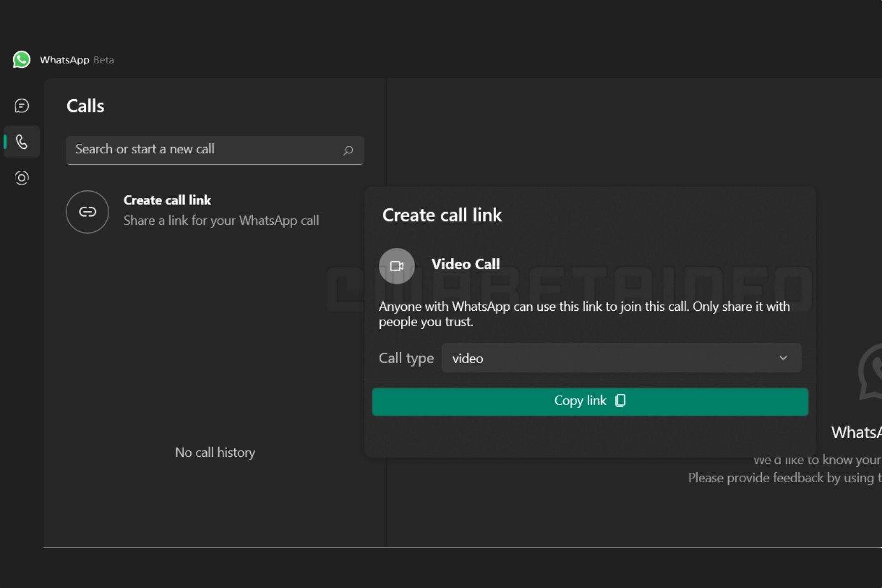Click the clipboard icon on Copy link
Screen dimensions: 882x588
click(x=621, y=401)
